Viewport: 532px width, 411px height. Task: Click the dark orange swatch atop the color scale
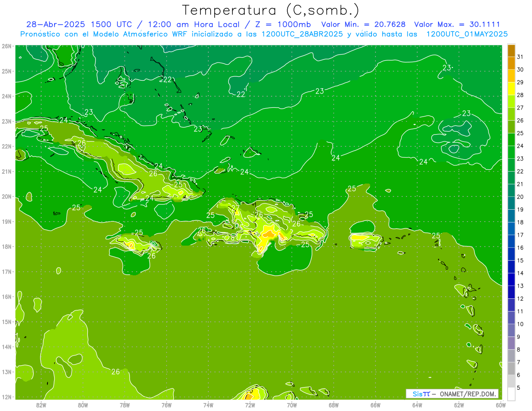511,51
